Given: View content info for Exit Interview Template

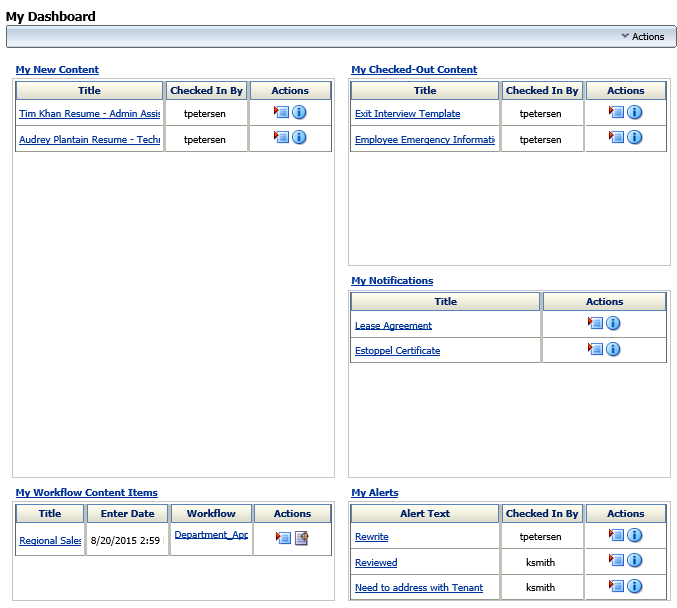Looking at the screenshot, I should [x=634, y=112].
